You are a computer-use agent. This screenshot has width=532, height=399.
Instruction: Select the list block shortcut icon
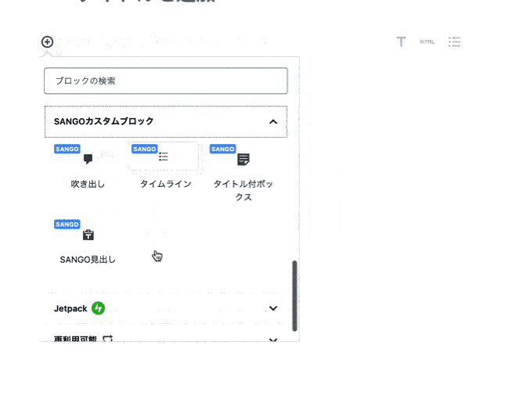point(455,41)
